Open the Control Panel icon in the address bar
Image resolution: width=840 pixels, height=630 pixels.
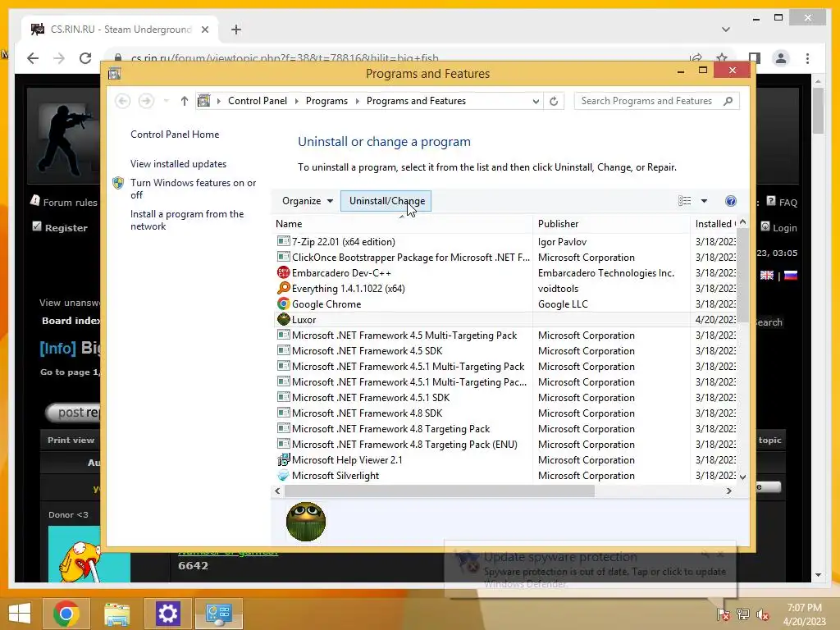204,101
